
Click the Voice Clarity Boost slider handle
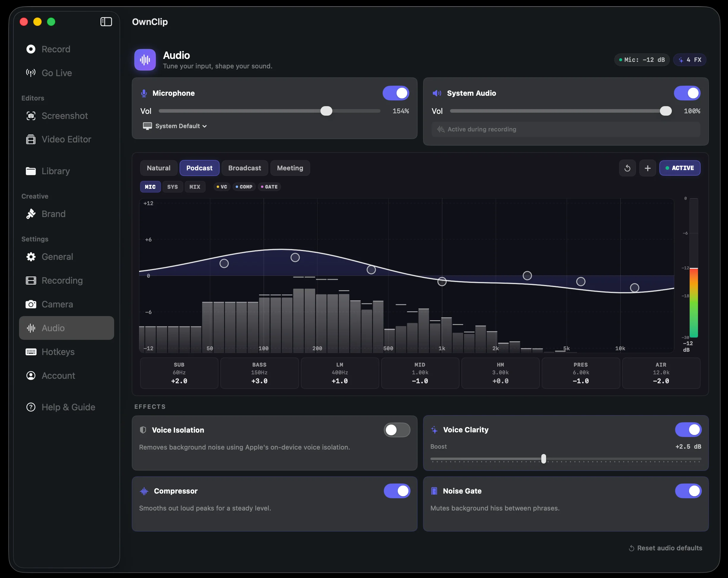(x=544, y=459)
